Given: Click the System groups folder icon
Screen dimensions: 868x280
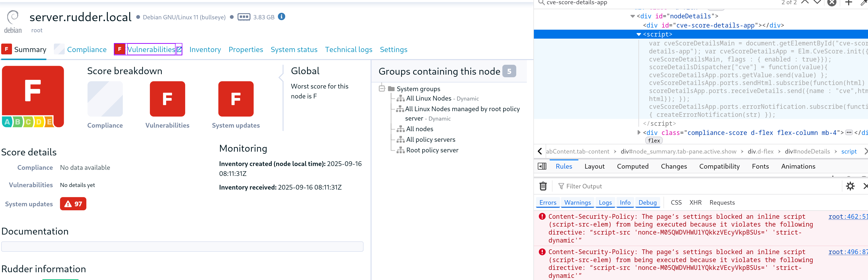Looking at the screenshot, I should coord(391,89).
